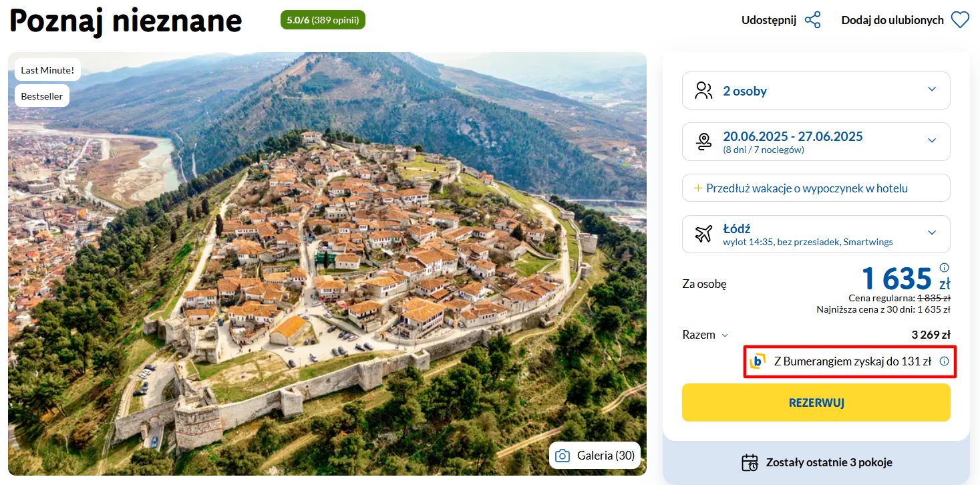Open the travel dates dropdown
The height and width of the screenshot is (485, 980).
(932, 140)
